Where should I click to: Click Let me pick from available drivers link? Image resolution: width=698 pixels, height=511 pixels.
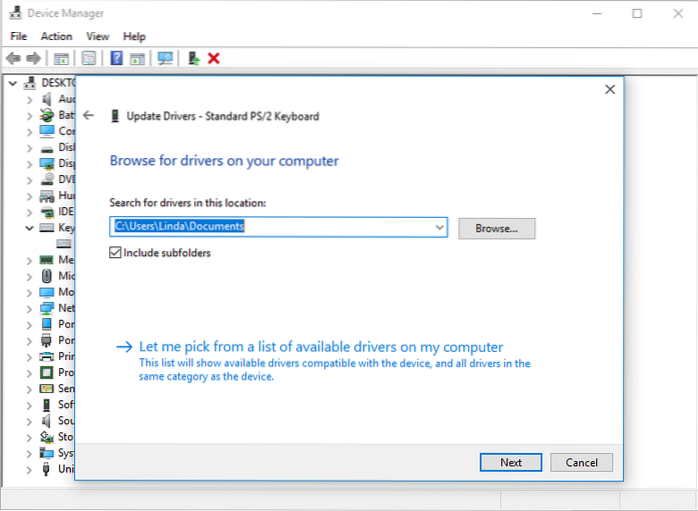point(320,347)
